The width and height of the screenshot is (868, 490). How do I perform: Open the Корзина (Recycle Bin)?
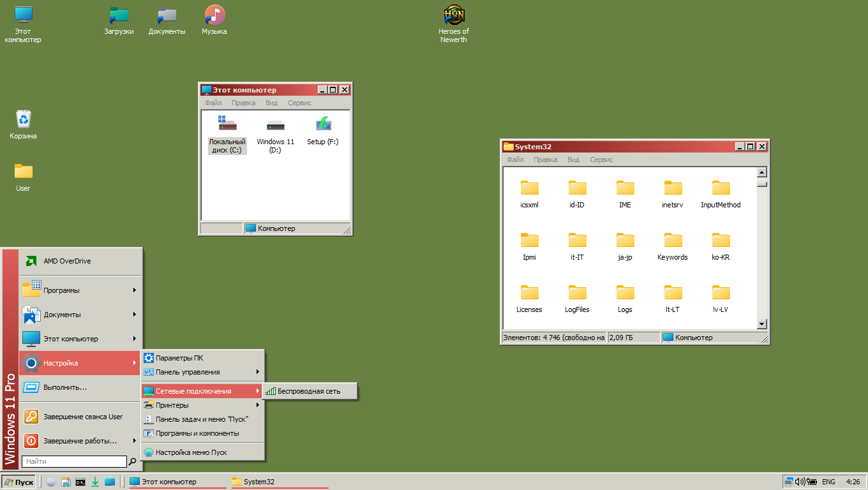click(x=23, y=118)
